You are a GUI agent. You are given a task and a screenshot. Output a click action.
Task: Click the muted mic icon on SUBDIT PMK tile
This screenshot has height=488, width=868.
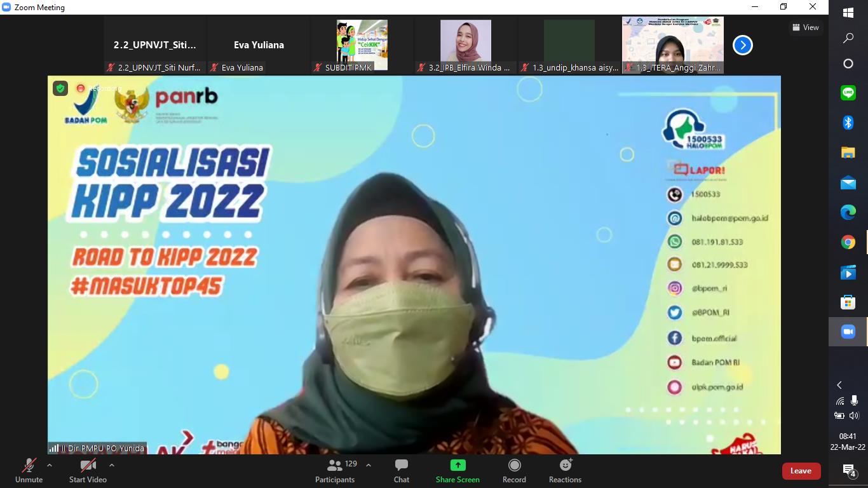pos(318,67)
